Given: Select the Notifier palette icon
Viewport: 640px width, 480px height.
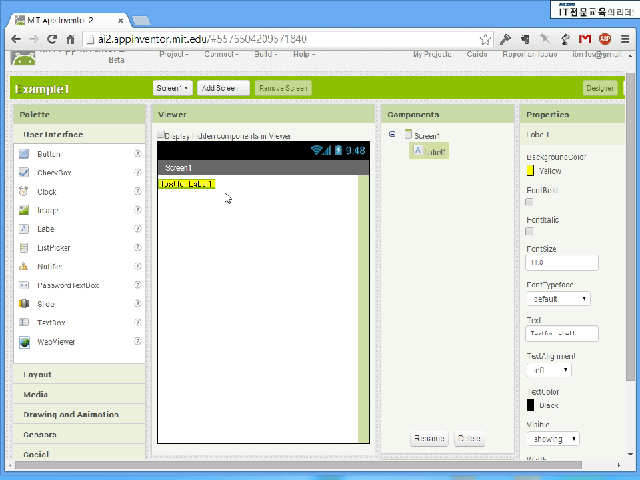Looking at the screenshot, I should [x=24, y=267].
